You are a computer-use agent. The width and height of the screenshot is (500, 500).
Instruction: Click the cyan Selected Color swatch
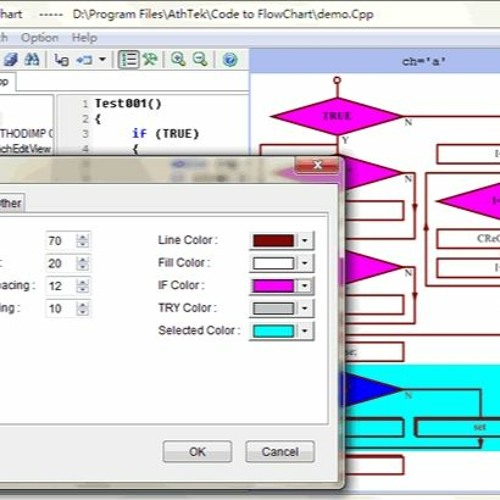tap(273, 331)
